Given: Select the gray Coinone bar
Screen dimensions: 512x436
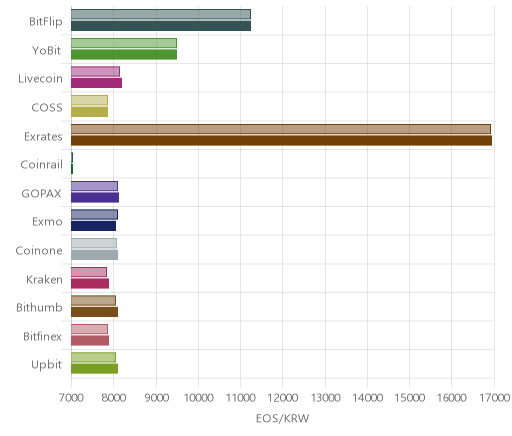Looking at the screenshot, I should pos(94,255).
